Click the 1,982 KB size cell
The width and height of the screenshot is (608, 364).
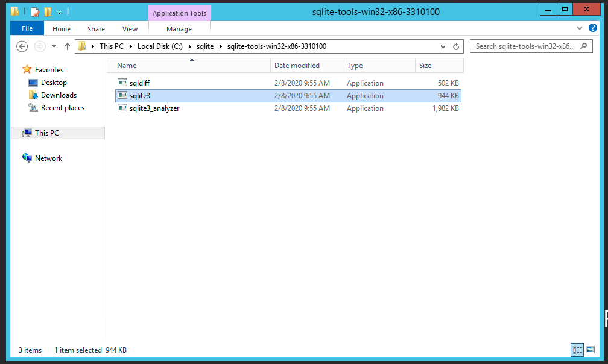(x=446, y=108)
